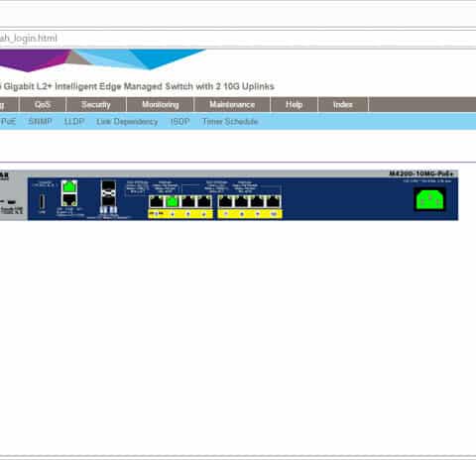Click the USB port on the switch image

click(42, 201)
